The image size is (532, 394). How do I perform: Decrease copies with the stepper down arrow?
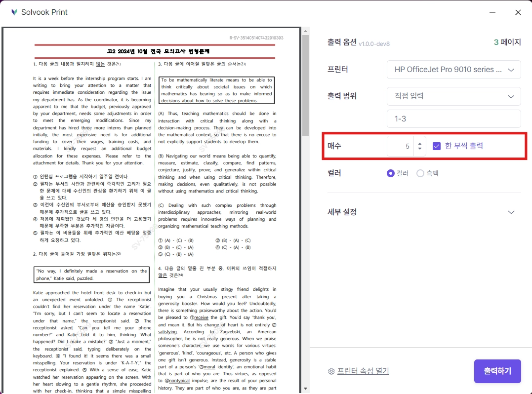click(420, 149)
